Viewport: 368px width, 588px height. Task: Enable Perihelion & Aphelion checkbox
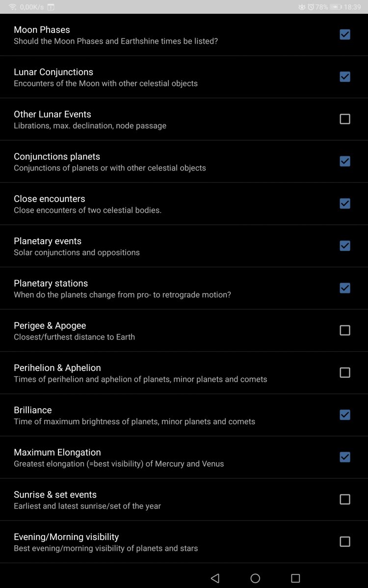(345, 372)
